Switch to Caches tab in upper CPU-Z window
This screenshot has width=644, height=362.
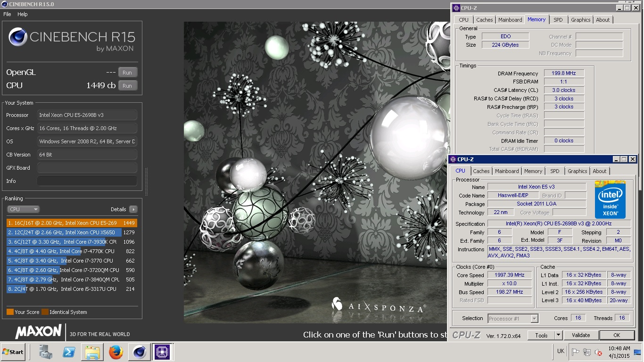click(x=484, y=20)
